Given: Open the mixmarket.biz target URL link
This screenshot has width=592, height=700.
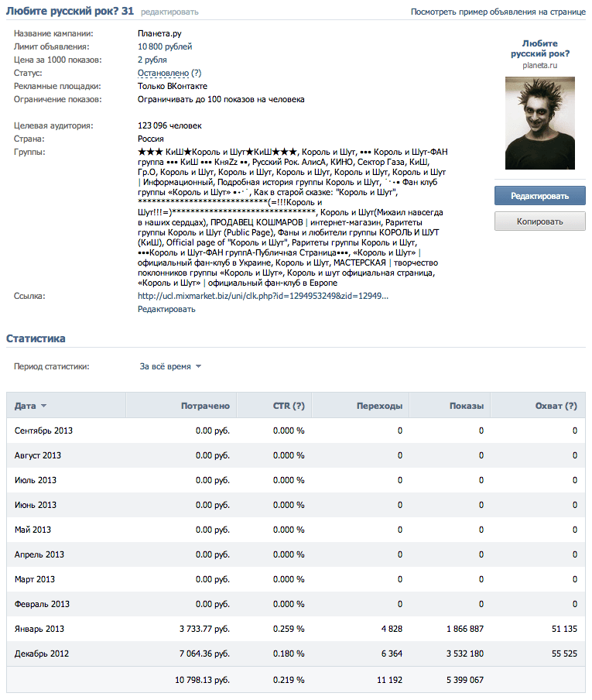Looking at the screenshot, I should [263, 296].
